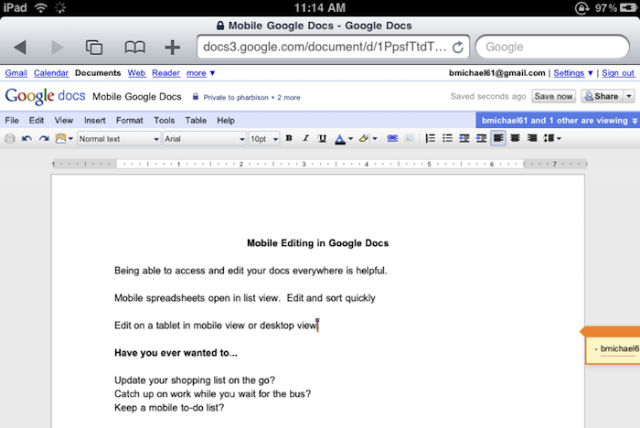This screenshot has height=428, width=640.
Task: Open the Help menu
Action: point(226,120)
